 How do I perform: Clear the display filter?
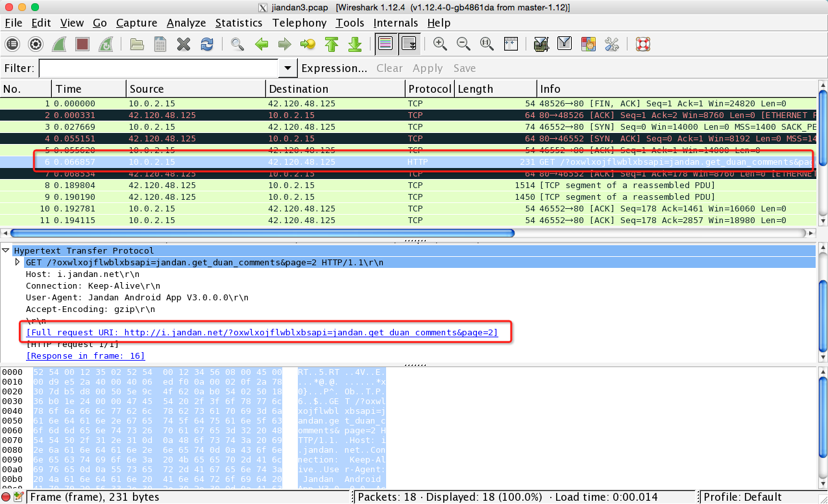[x=389, y=68]
